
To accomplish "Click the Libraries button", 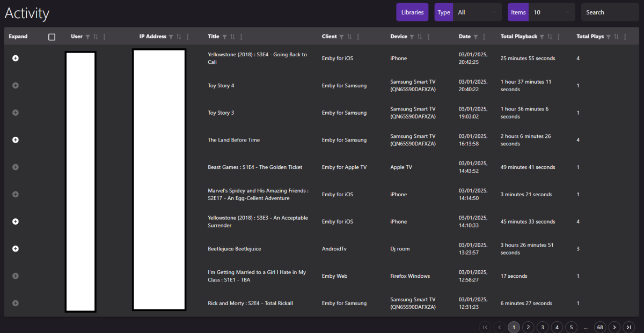I will click(412, 11).
